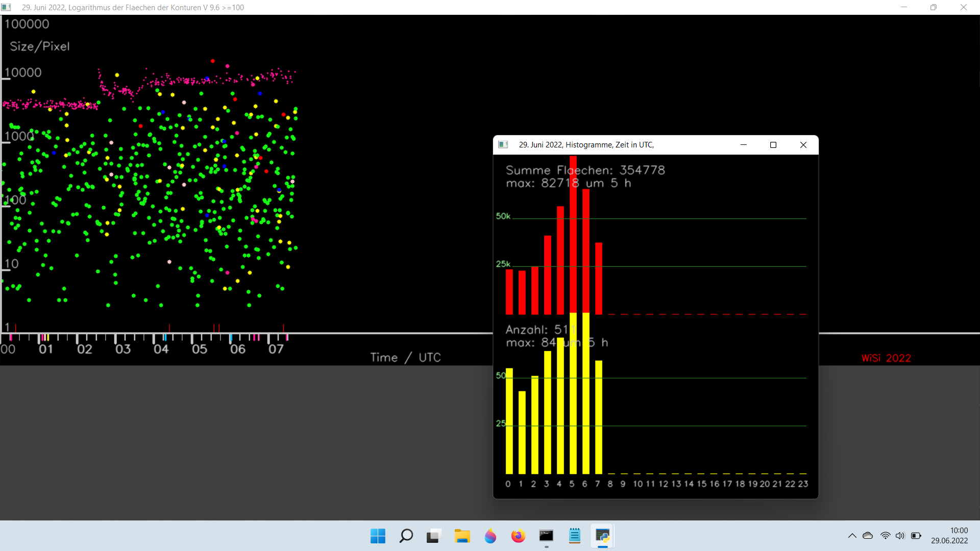980x551 pixels.
Task: Open the blue-pink droplet app in taskbar
Action: [x=491, y=536]
